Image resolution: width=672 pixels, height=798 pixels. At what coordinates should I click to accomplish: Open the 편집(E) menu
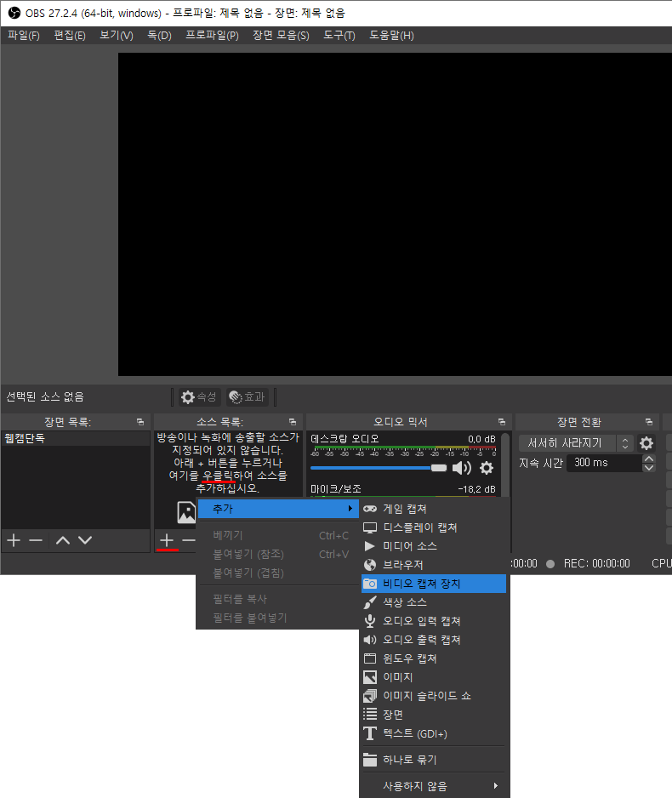(70, 36)
